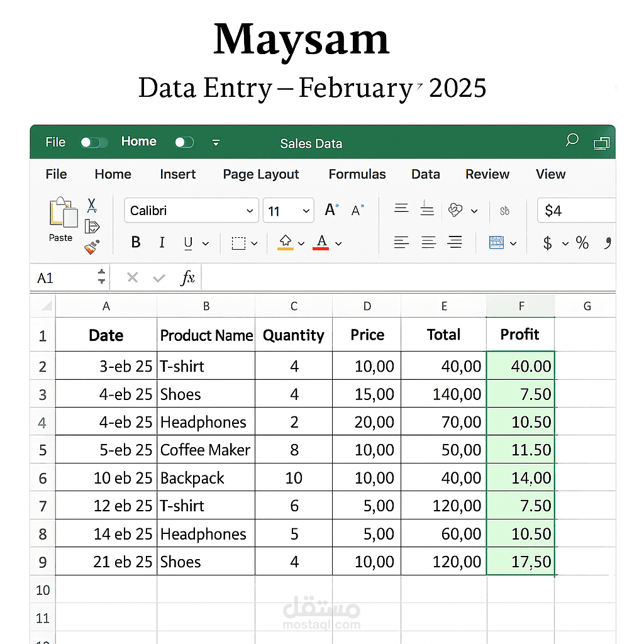Open the File ribbon tab

tap(56, 174)
